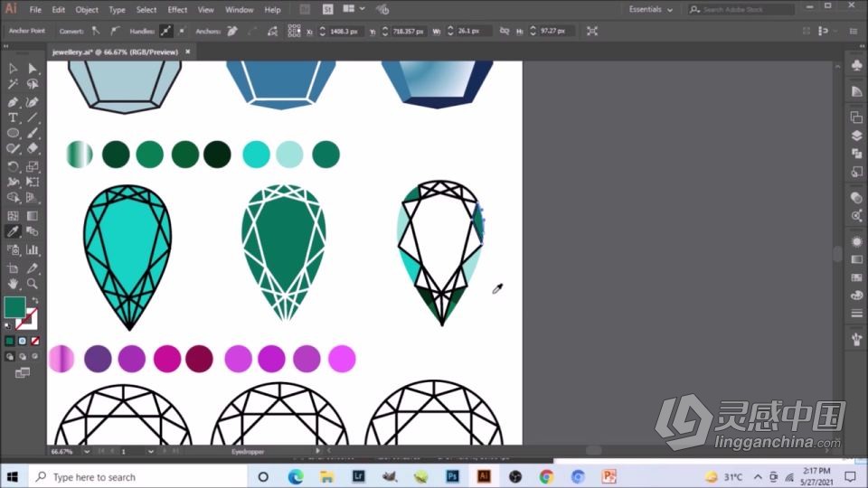Viewport: 868px width, 488px height.
Task: Click Search Adobe Stock field
Action: click(x=741, y=9)
